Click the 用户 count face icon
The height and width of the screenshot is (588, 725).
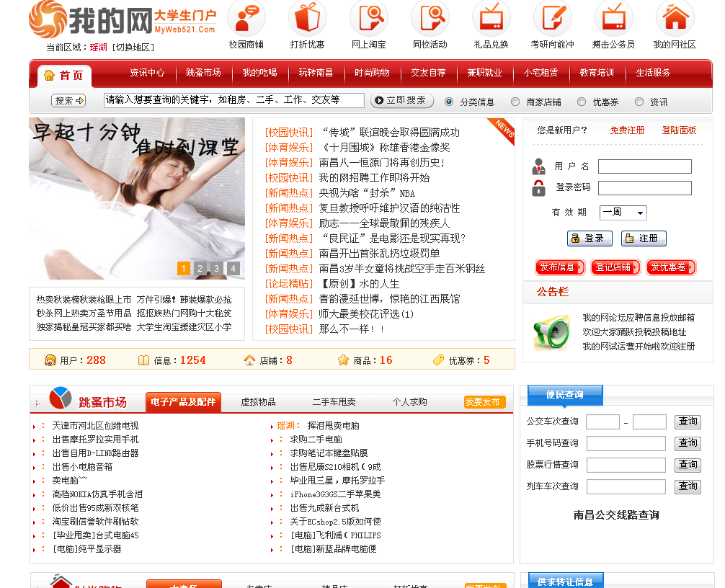pyautogui.click(x=50, y=360)
